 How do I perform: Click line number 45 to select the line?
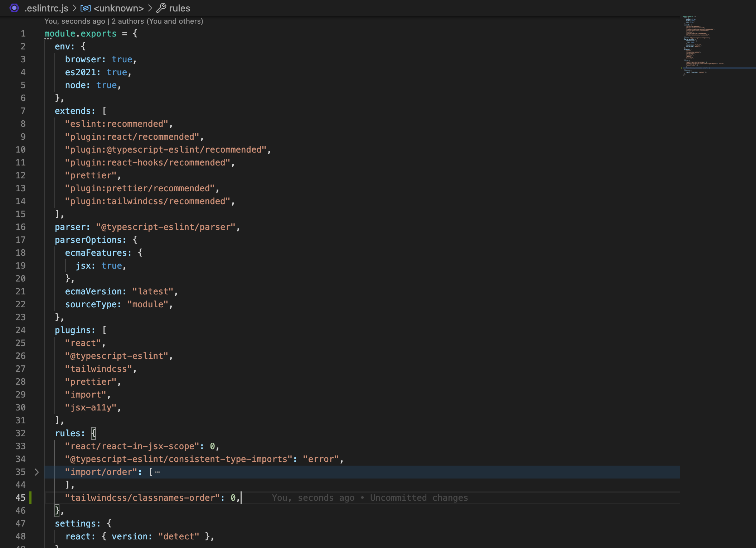[x=20, y=497]
